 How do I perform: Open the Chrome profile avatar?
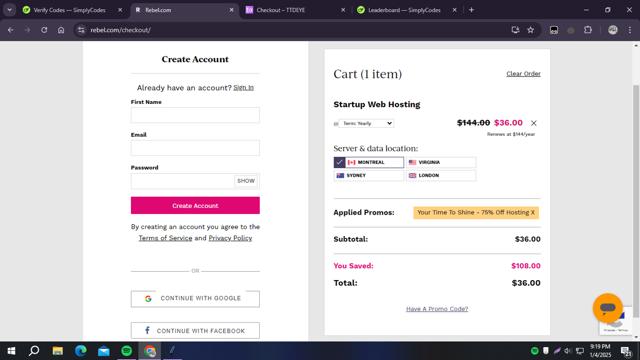coord(613,30)
